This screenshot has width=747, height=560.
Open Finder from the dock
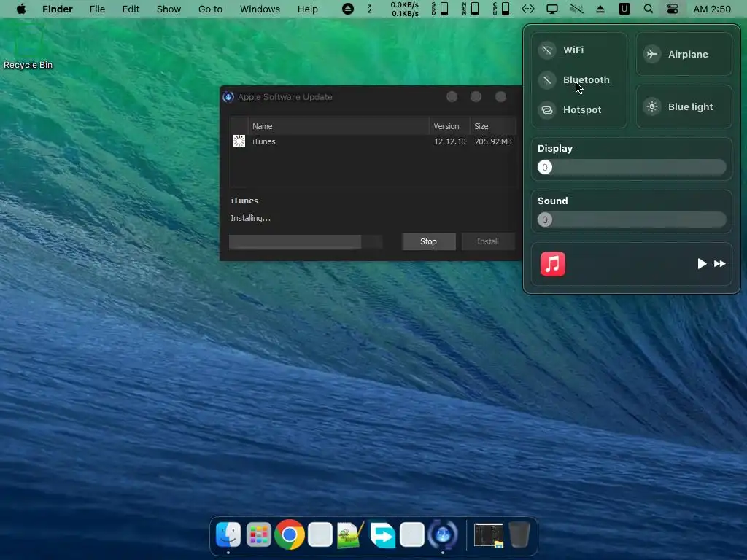pyautogui.click(x=228, y=534)
